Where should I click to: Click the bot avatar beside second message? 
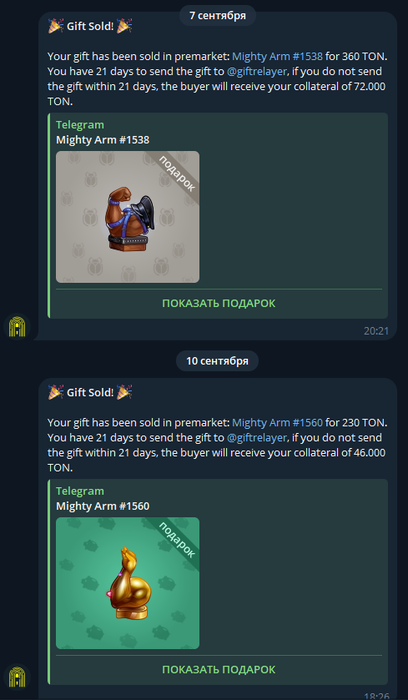pyautogui.click(x=17, y=677)
